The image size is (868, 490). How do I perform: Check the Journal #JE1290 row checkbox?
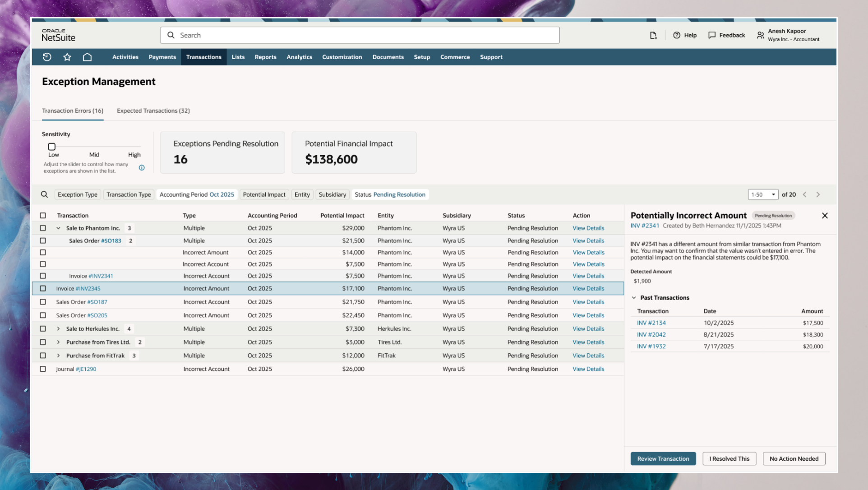click(x=43, y=369)
